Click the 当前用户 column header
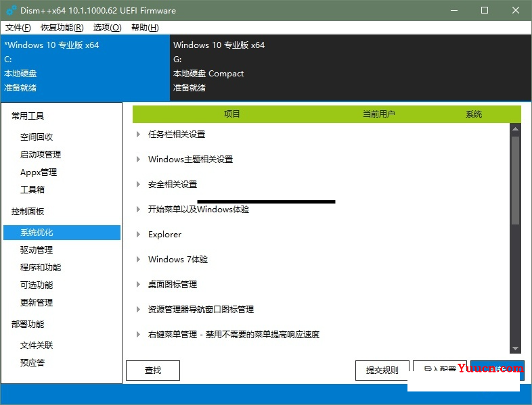The width and height of the screenshot is (532, 405). (378, 114)
